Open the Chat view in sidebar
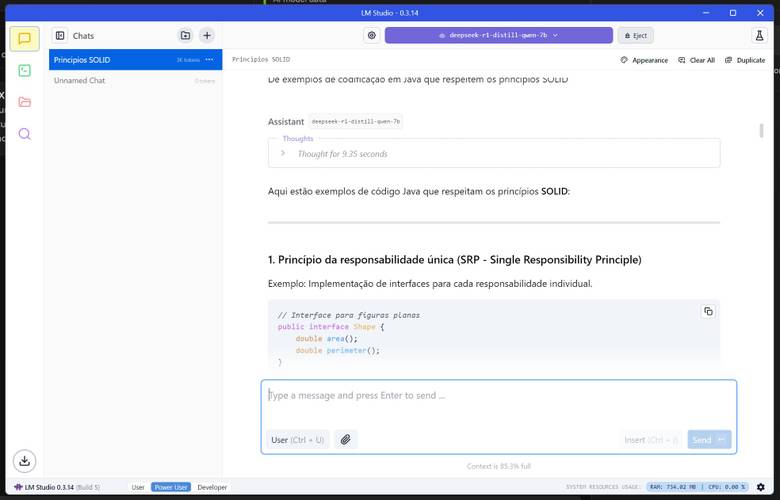This screenshot has width=780, height=500. 24,39
